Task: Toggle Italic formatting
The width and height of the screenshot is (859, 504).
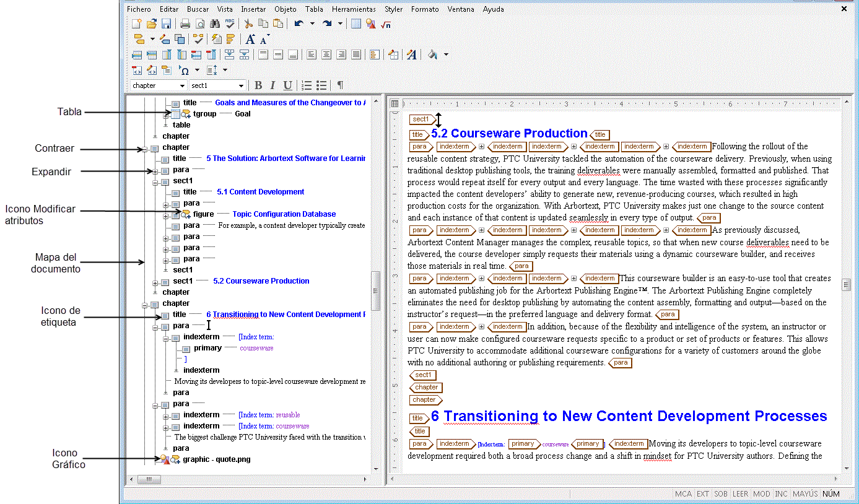Action: click(x=273, y=85)
